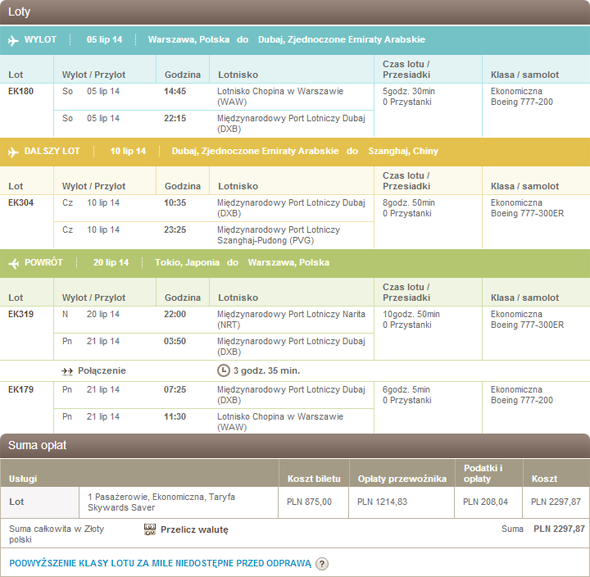Click the Podatki i opłaty column header
Screen dimensions: 590x577
(483, 473)
